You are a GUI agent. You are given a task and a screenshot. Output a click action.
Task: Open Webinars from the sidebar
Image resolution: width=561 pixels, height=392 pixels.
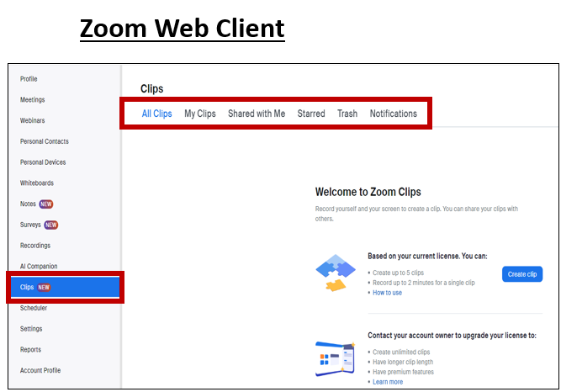32,120
